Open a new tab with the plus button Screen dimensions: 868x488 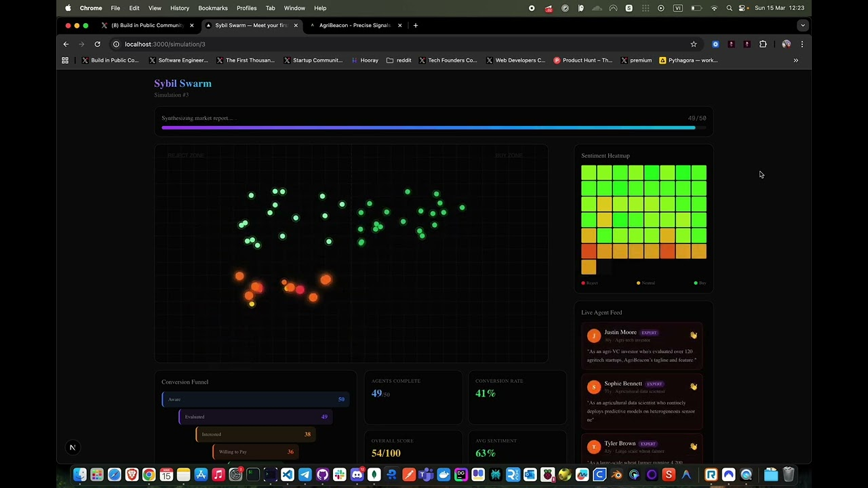(x=416, y=25)
